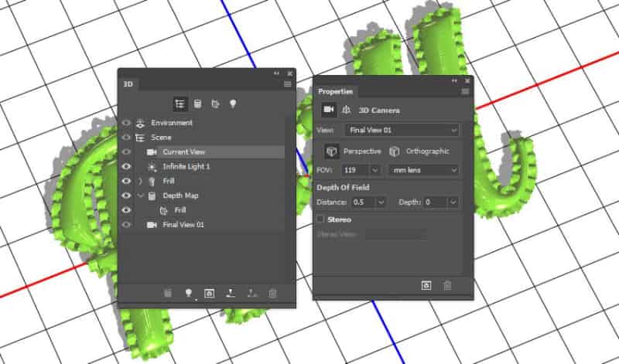Hide the Infinite Light 1
This screenshot has height=364, width=619.
[x=126, y=167]
